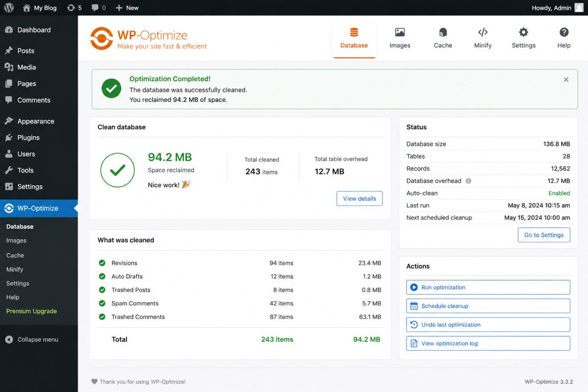Click the Tools wrench icon
The height and width of the screenshot is (392, 588).
click(9, 171)
